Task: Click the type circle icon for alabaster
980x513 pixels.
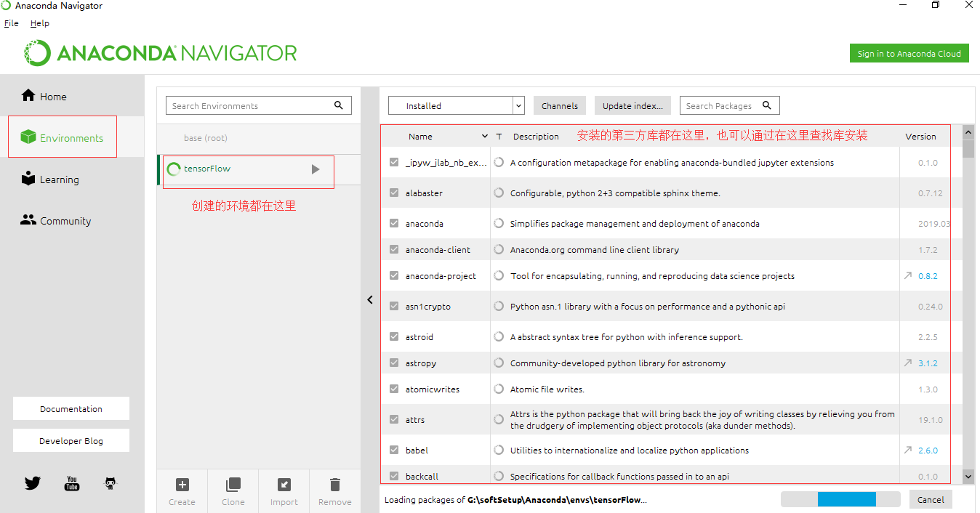Action: coord(499,193)
